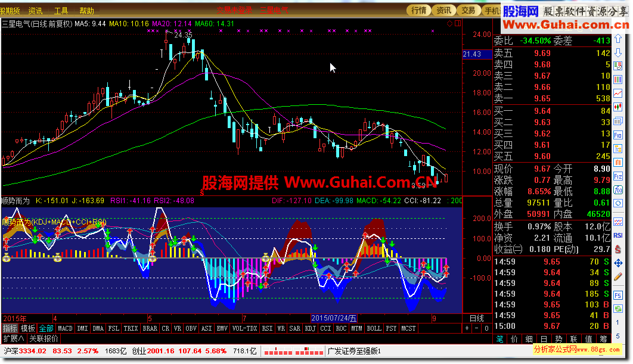Image resolution: width=633 pixels, height=364 pixels.
Task: Click the circle-in-square sidebar icon
Action: 618,203
